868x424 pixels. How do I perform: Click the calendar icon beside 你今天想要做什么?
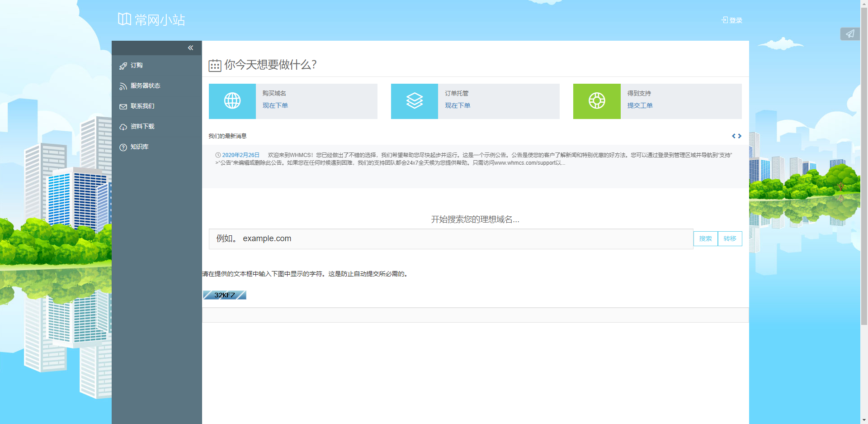click(214, 65)
